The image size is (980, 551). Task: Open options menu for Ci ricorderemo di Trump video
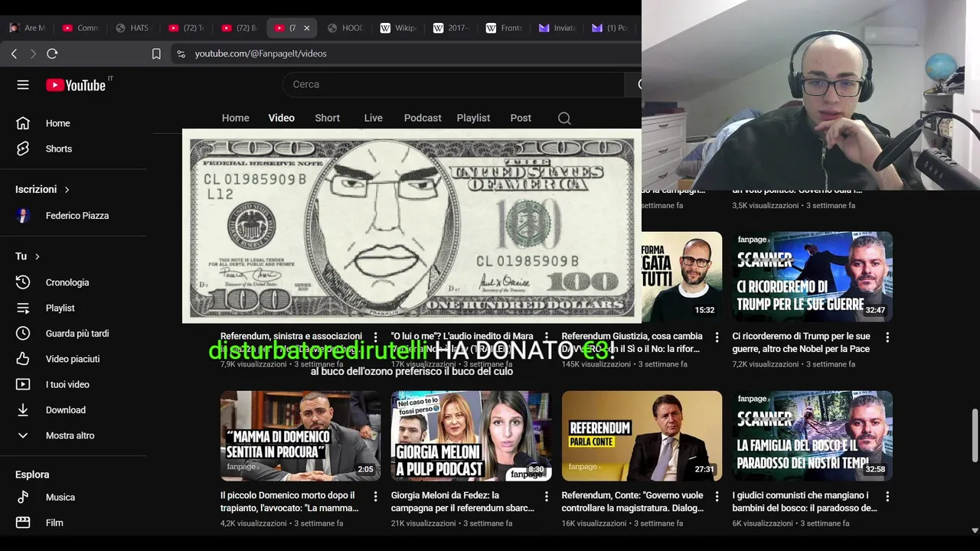pyautogui.click(x=887, y=337)
